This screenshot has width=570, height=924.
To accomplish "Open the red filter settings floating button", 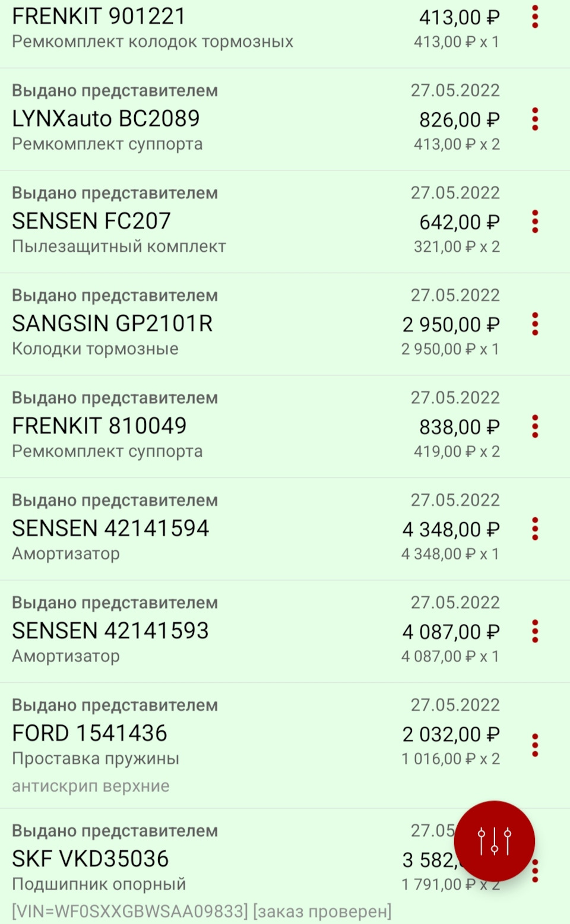I will [x=494, y=841].
